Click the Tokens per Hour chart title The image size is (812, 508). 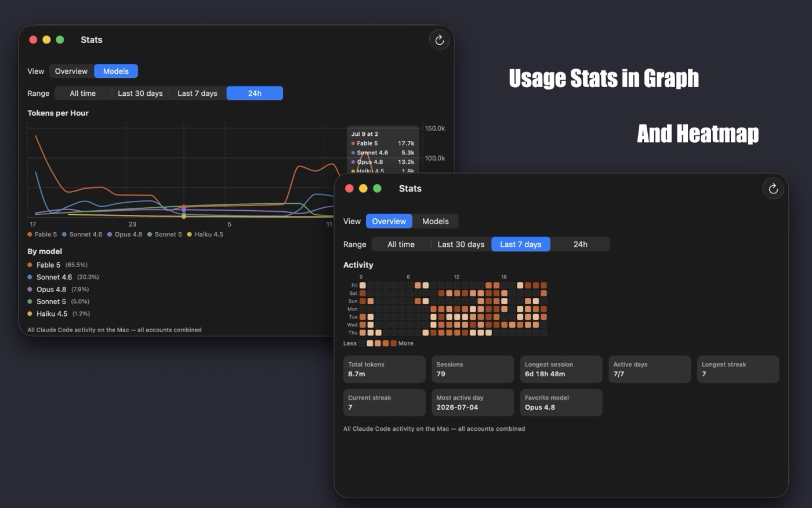pyautogui.click(x=58, y=113)
